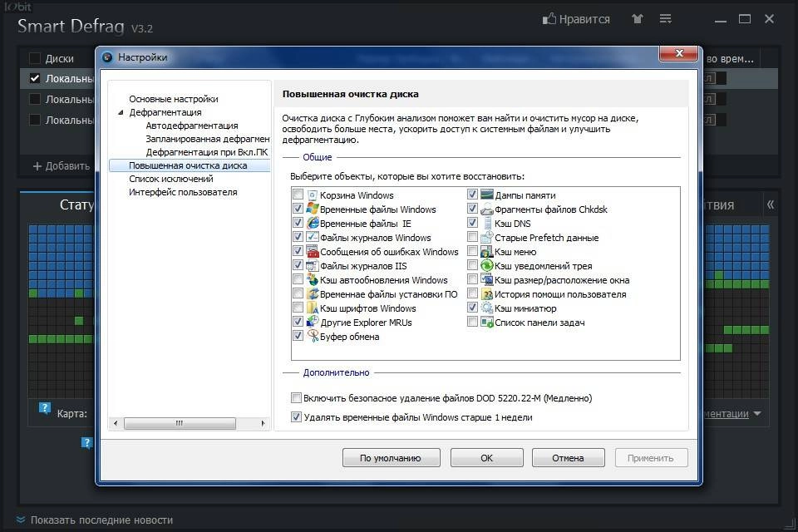Click the Фрагменты файлов Chkdsk icon
The width and height of the screenshot is (798, 532).
coord(487,209)
